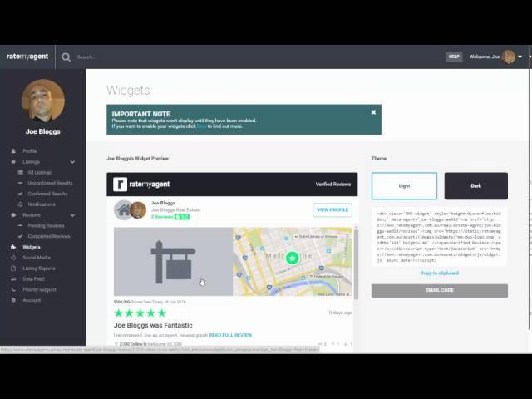Click the Data Feed icon in sidebar
532x399 pixels.
coord(13,279)
